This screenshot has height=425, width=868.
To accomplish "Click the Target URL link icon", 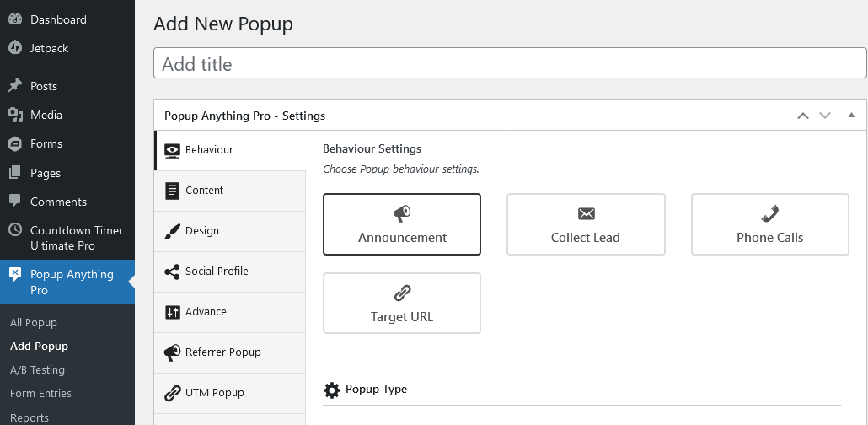I will pos(402,293).
